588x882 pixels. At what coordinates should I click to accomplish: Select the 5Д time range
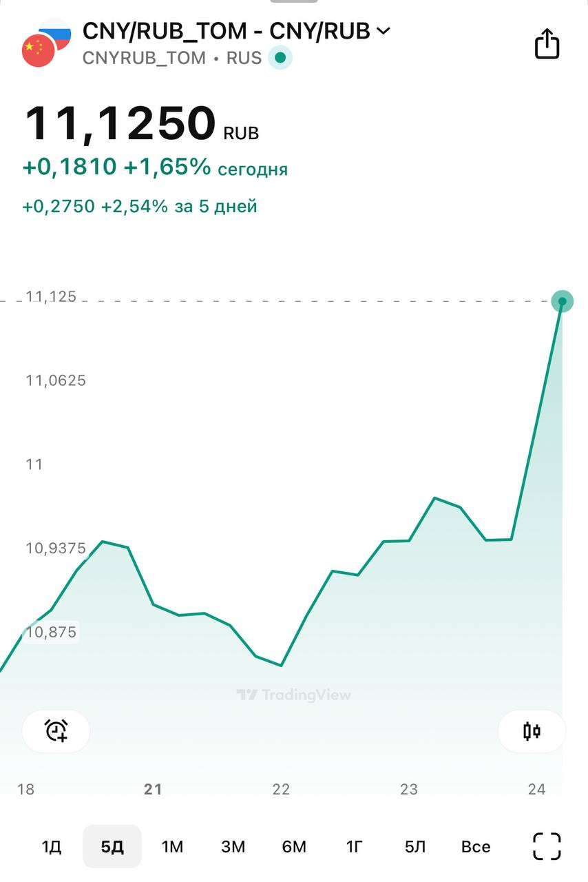click(112, 846)
